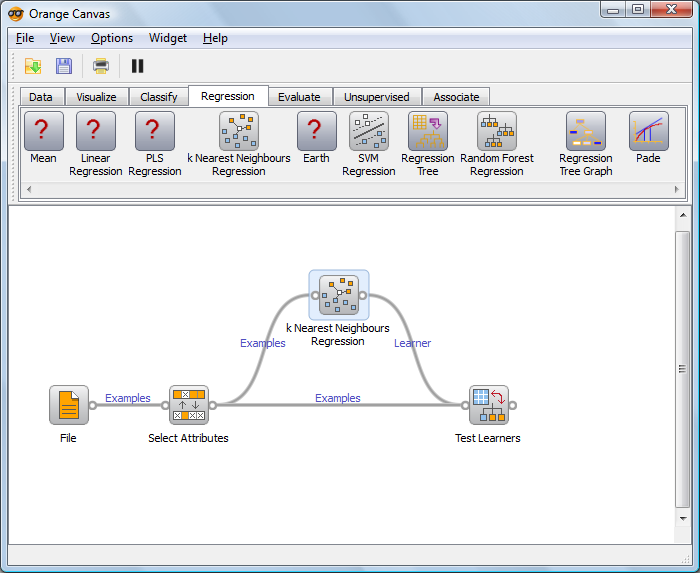This screenshot has width=700, height=573.
Task: Add the Mean widget from the palette
Action: click(x=44, y=131)
